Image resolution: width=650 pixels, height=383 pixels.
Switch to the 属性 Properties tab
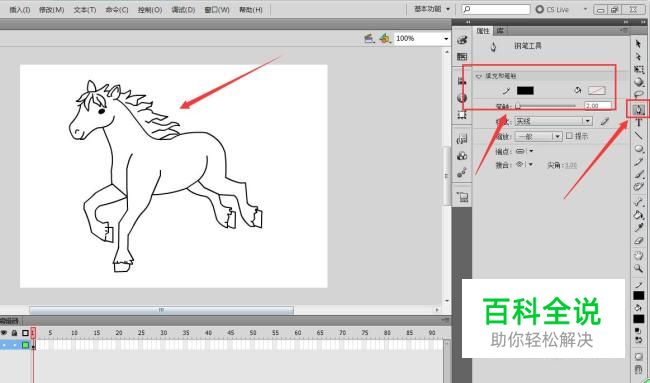coord(483,31)
